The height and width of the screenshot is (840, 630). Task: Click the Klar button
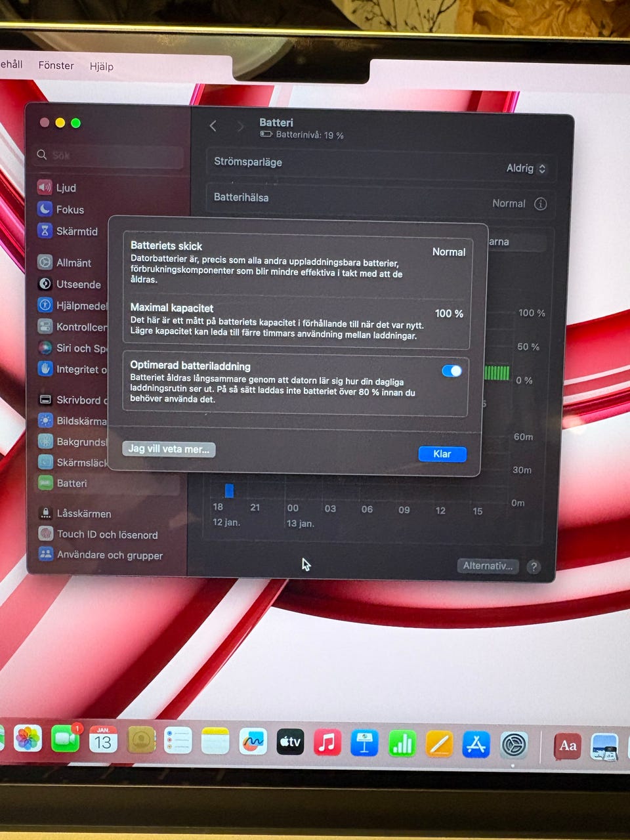(442, 453)
